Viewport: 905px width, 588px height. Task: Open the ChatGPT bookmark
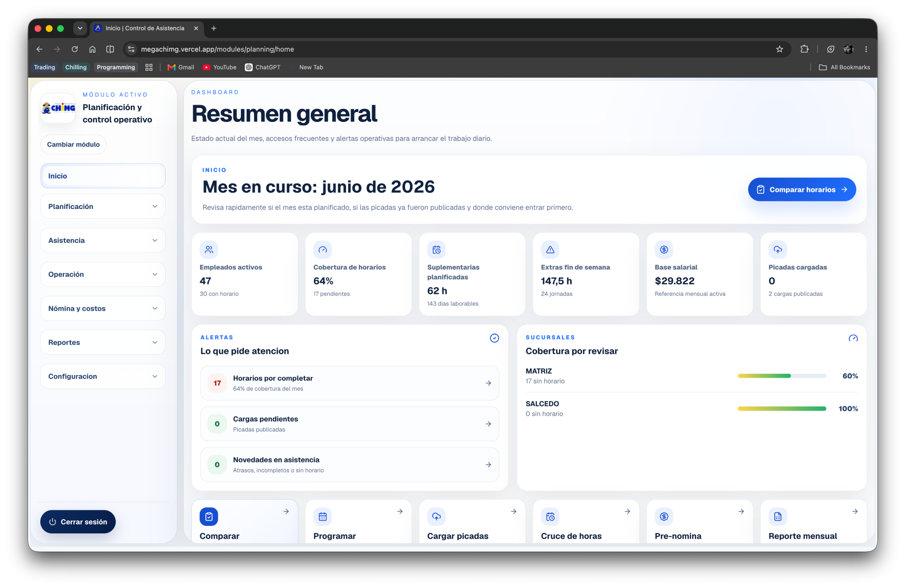(263, 67)
